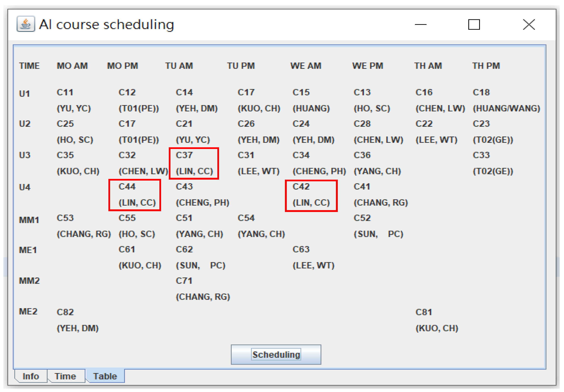Switch to the Info tab
Screen dimensions: 564x392
click(31, 376)
